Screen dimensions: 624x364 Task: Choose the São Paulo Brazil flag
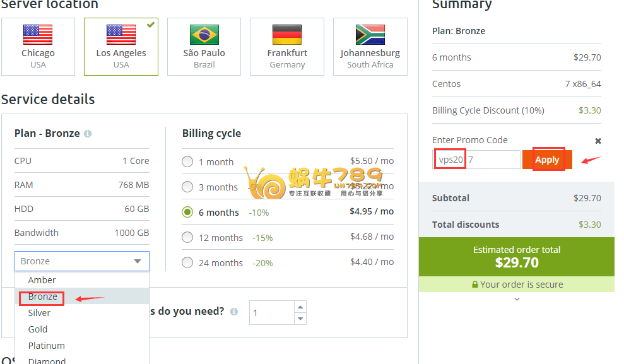click(x=204, y=34)
